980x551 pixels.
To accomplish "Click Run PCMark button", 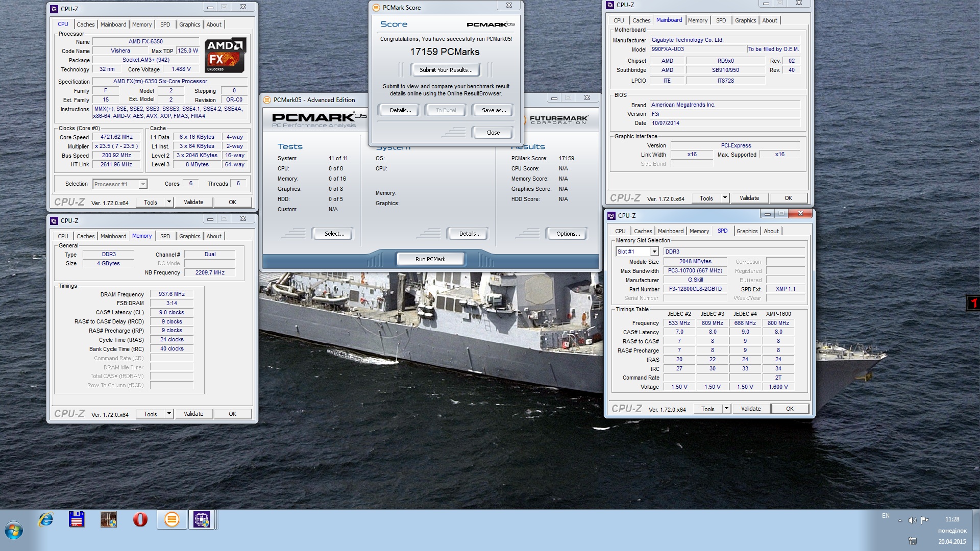I will click(430, 259).
